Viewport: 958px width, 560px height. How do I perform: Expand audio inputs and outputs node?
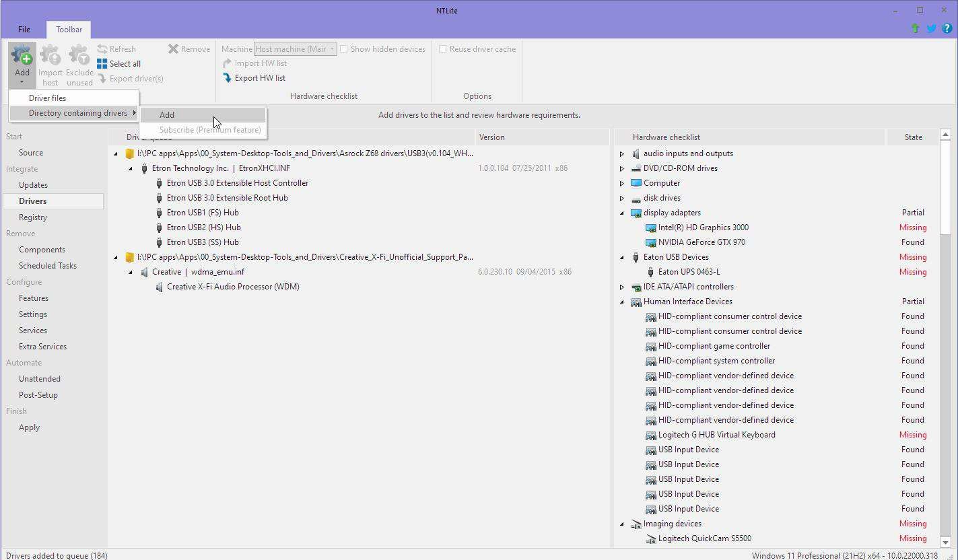(622, 153)
